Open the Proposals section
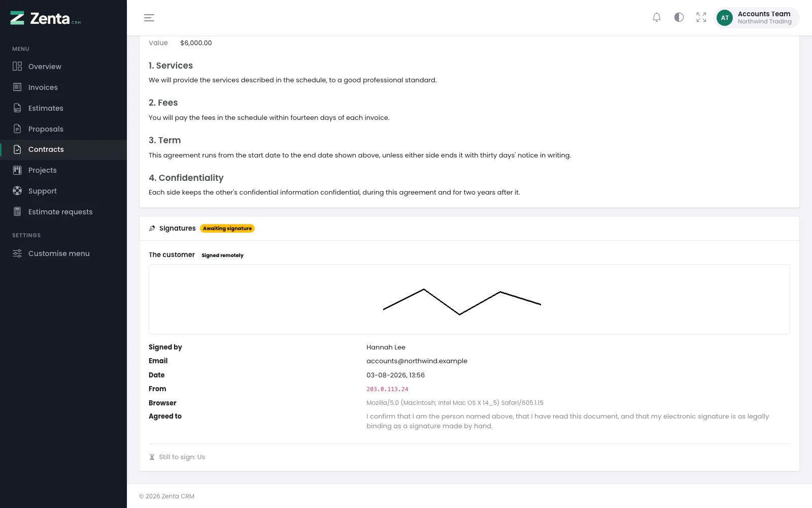The height and width of the screenshot is (508, 812). pos(63,129)
